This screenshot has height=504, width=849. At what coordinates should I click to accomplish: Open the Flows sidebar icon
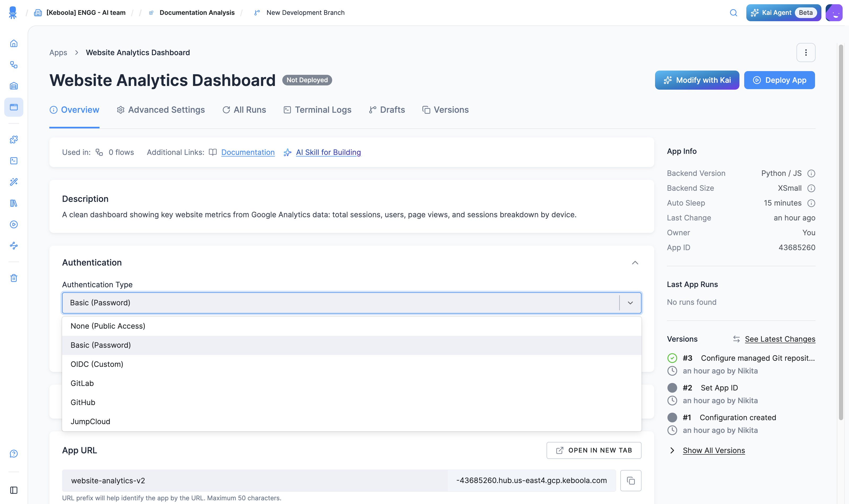14,64
